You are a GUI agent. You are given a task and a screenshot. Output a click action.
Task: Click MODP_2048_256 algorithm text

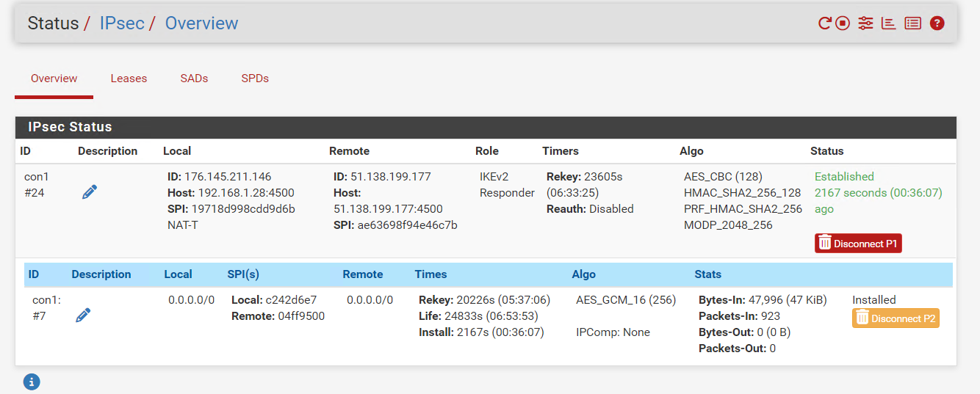point(728,225)
